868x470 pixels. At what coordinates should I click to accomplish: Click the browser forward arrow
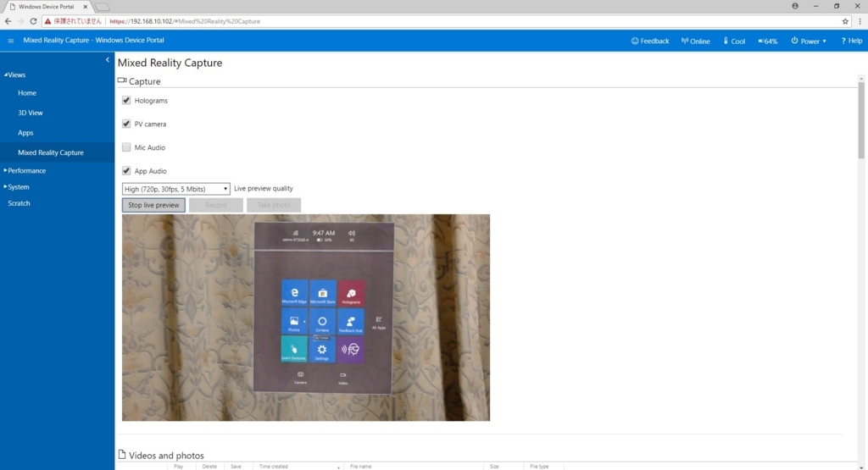[x=20, y=21]
